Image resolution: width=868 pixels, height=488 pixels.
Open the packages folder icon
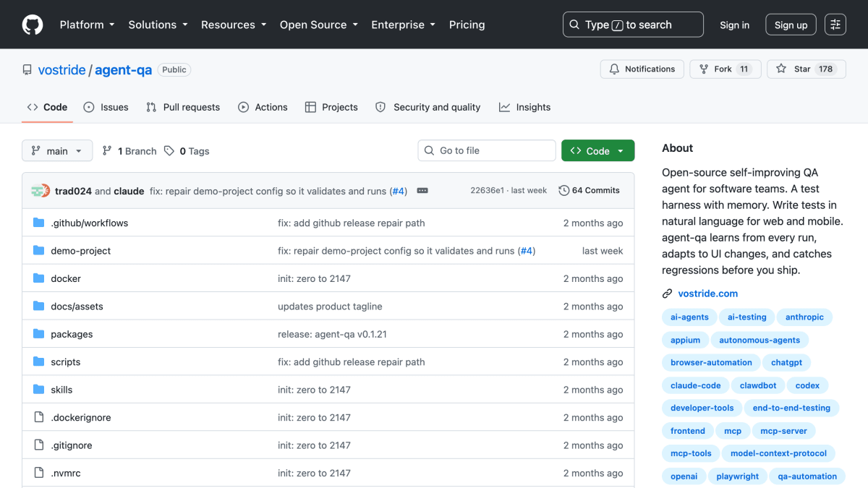click(x=39, y=334)
